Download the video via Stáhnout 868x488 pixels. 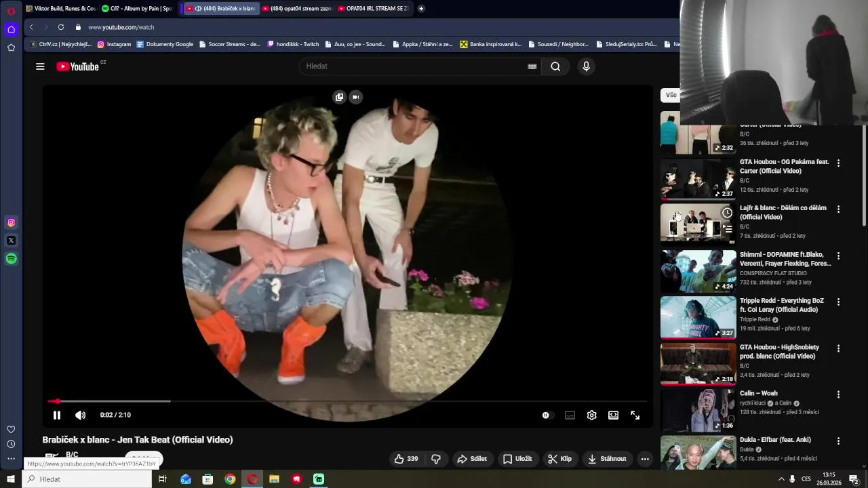click(x=607, y=459)
